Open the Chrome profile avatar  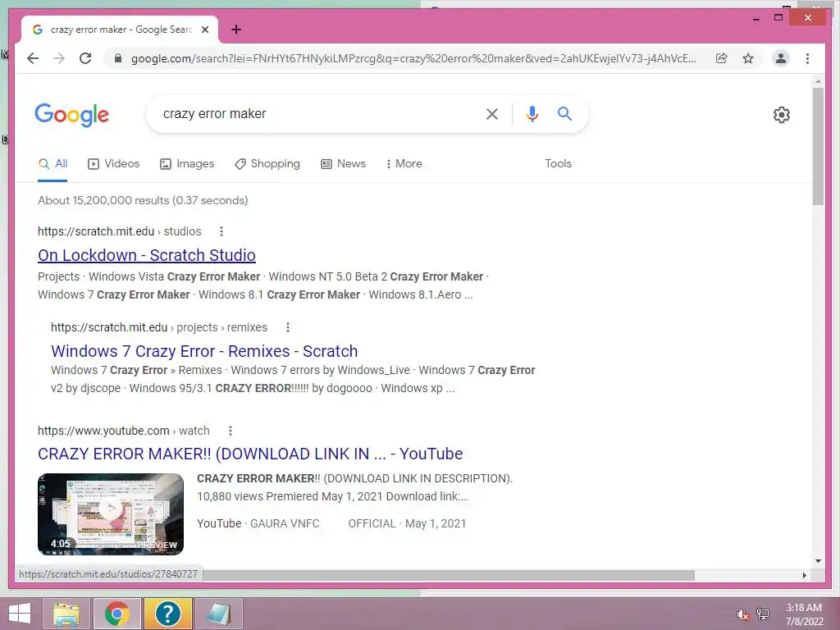(x=781, y=58)
